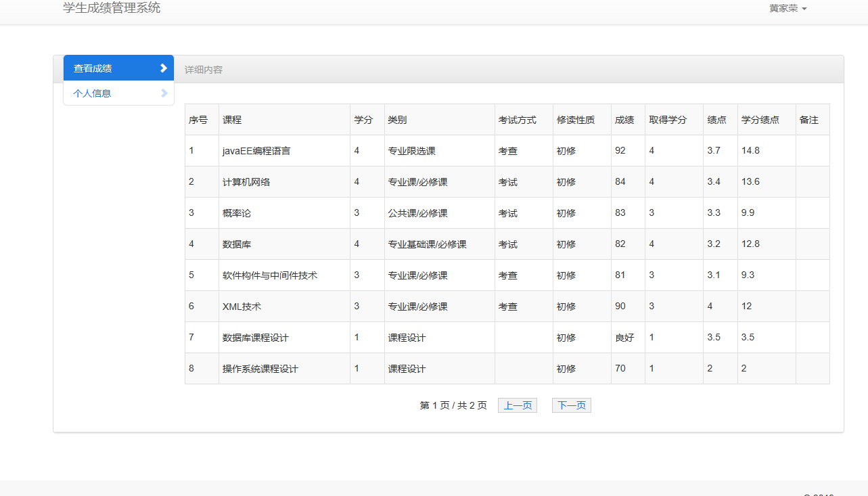Screen dimensions: 868x496
Task: Select the javaEE编程语言 course name
Action: [256, 150]
